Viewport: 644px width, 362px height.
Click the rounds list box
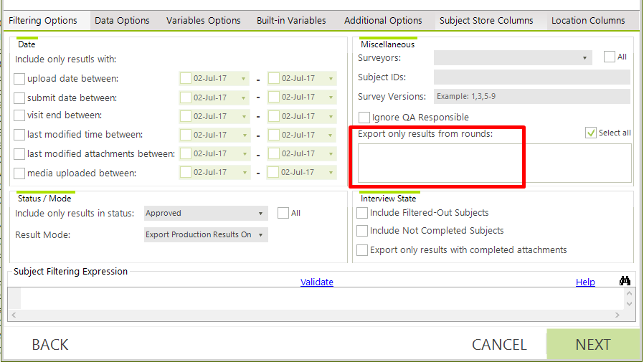[x=495, y=163]
